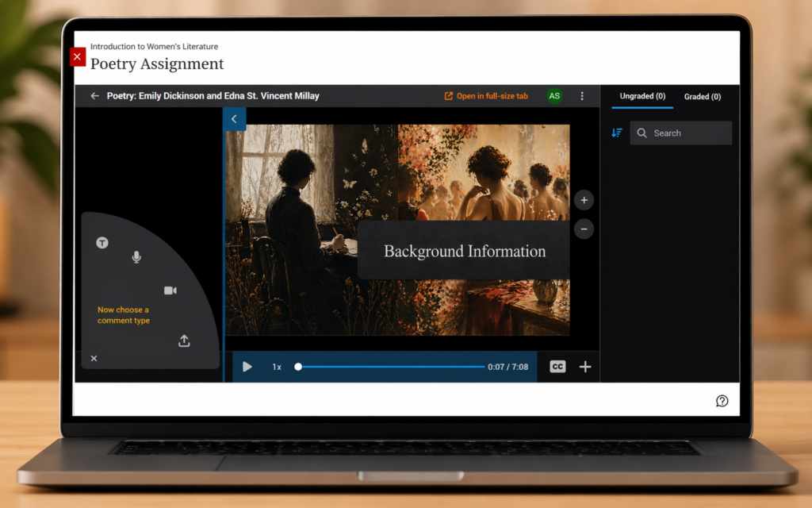Select the text comment type icon
The height and width of the screenshot is (508, 812).
tap(101, 243)
